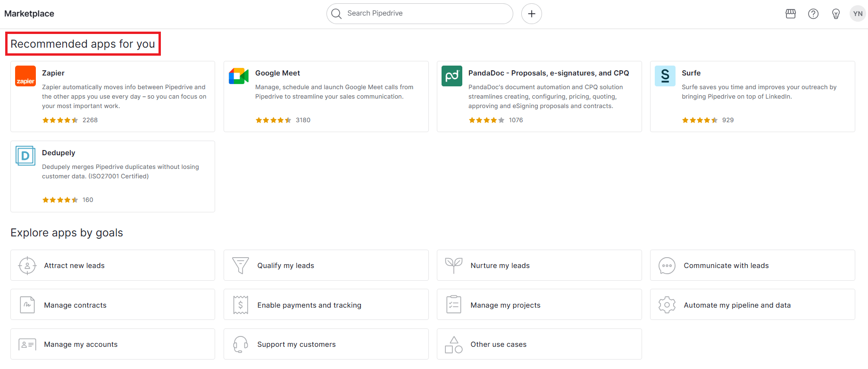The width and height of the screenshot is (868, 369).
Task: Select Automate my pipeline and data goal
Action: tap(752, 304)
